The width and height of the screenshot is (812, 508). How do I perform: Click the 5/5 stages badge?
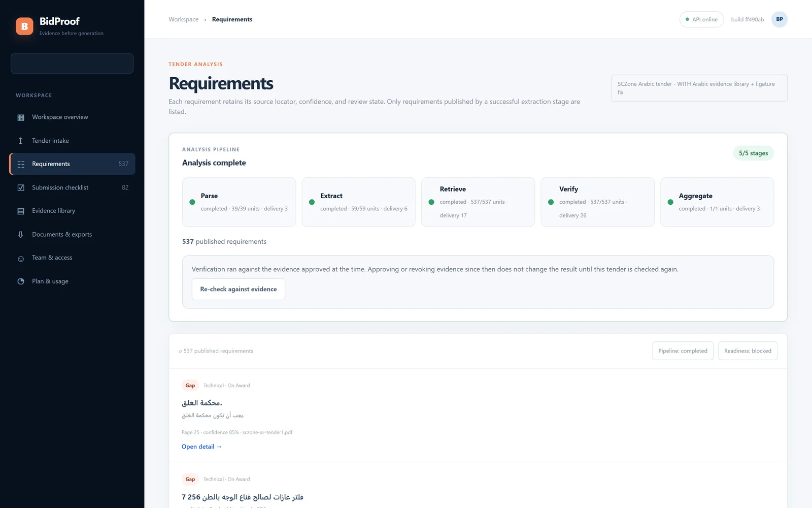753,153
